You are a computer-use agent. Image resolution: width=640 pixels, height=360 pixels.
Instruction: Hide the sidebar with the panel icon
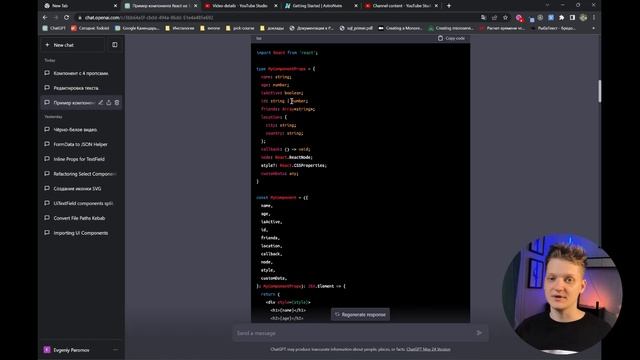click(x=115, y=45)
